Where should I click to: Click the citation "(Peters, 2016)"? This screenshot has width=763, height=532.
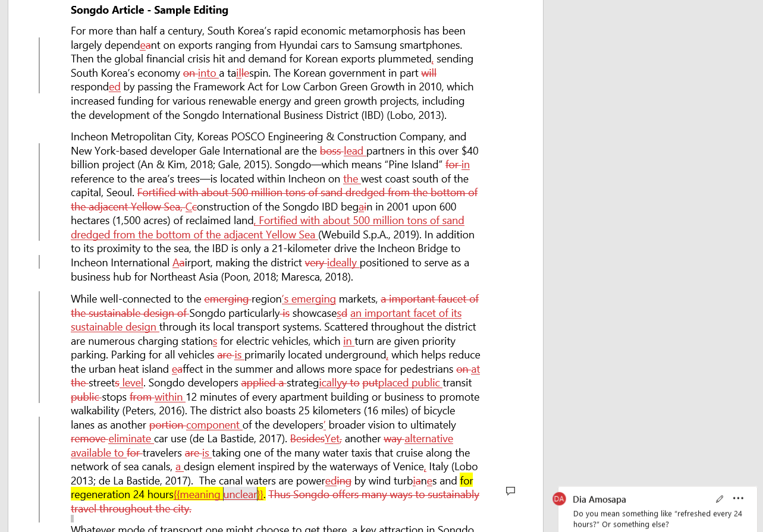[154, 411]
